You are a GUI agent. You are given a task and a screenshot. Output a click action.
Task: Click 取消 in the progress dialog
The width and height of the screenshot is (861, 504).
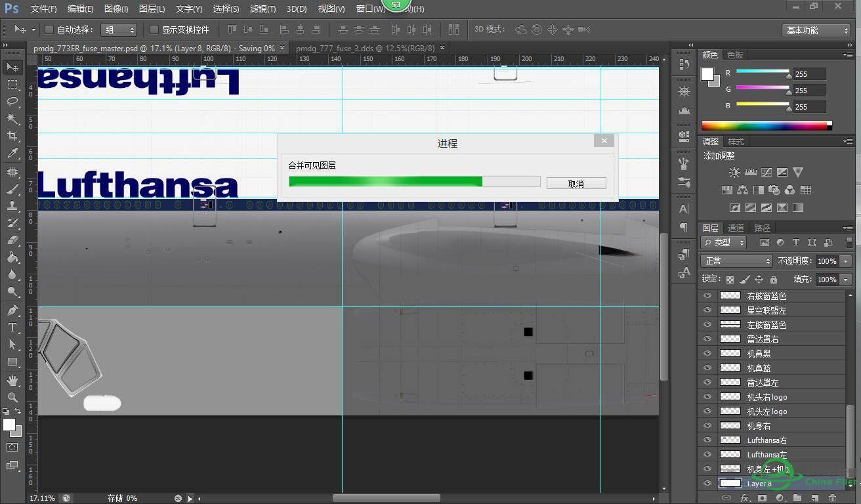tap(576, 183)
